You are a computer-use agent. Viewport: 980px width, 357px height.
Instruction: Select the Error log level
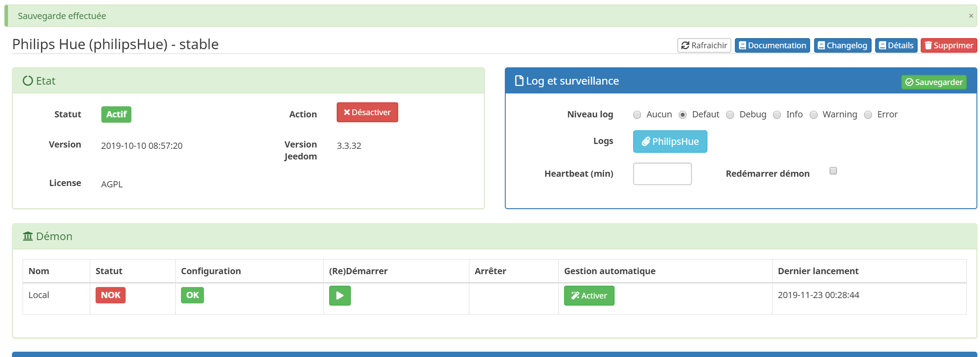coord(868,115)
